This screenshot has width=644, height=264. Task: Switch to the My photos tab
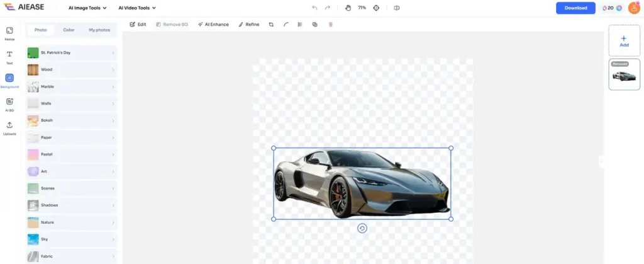[x=99, y=30]
